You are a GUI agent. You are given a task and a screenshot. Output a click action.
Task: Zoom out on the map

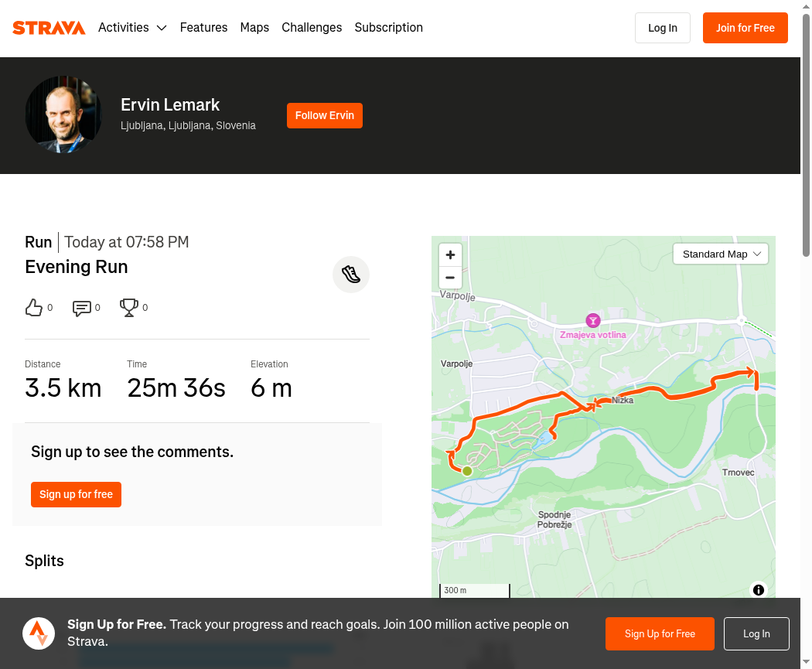click(450, 278)
